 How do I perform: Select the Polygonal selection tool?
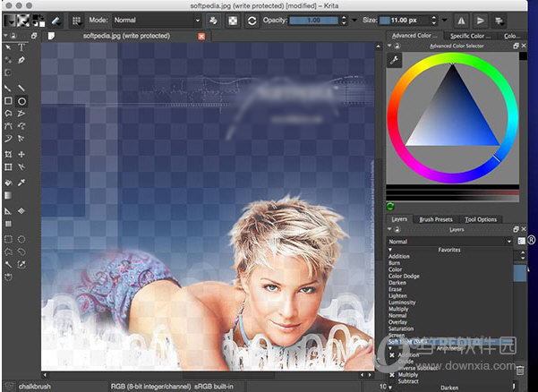[x=8, y=252]
